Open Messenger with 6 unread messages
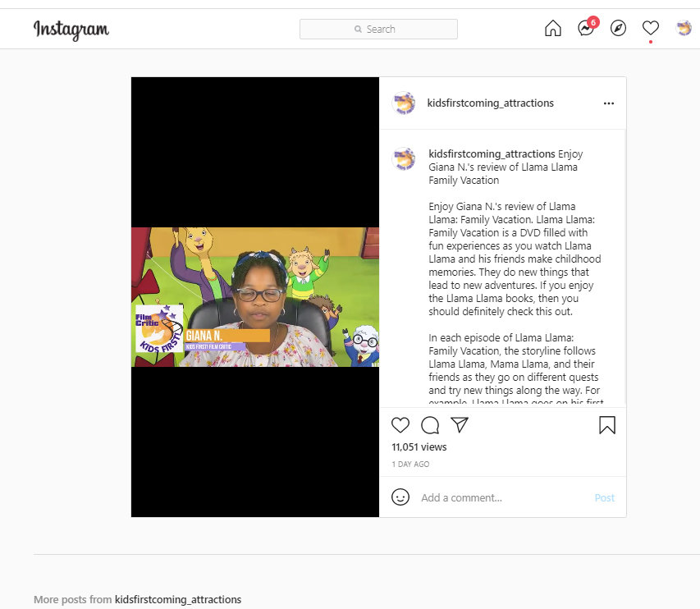 click(x=587, y=28)
